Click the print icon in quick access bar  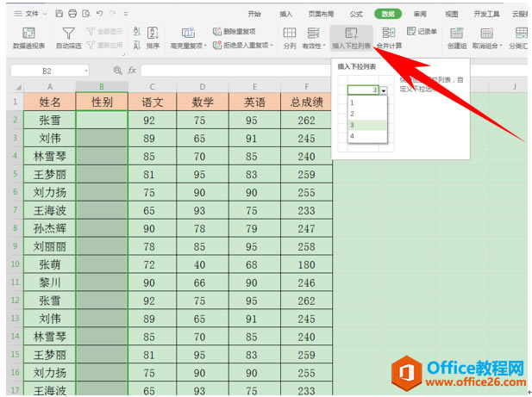pyautogui.click(x=72, y=14)
